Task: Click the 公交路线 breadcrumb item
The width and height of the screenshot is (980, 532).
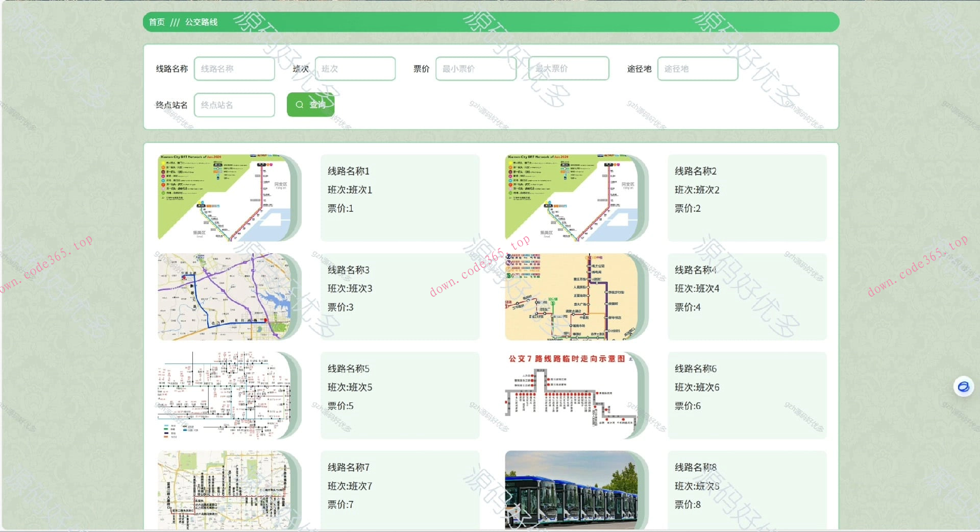Action: coord(201,22)
